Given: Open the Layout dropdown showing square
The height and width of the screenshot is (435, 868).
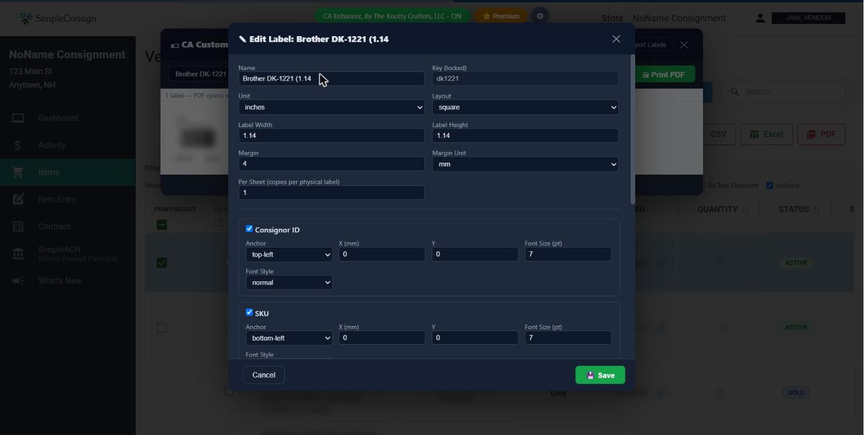Looking at the screenshot, I should coord(525,107).
